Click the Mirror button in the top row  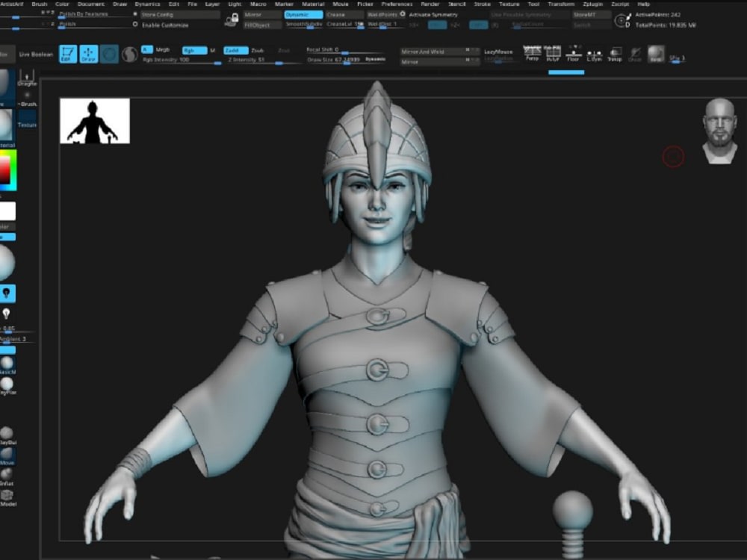coord(262,15)
